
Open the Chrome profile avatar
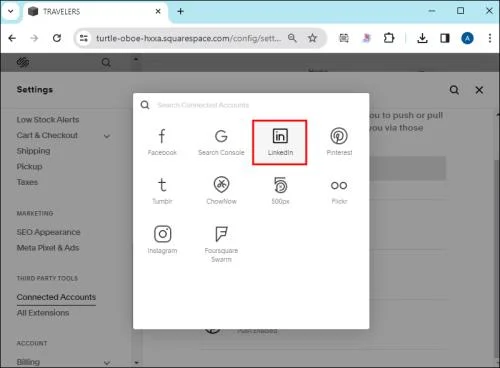(x=467, y=38)
